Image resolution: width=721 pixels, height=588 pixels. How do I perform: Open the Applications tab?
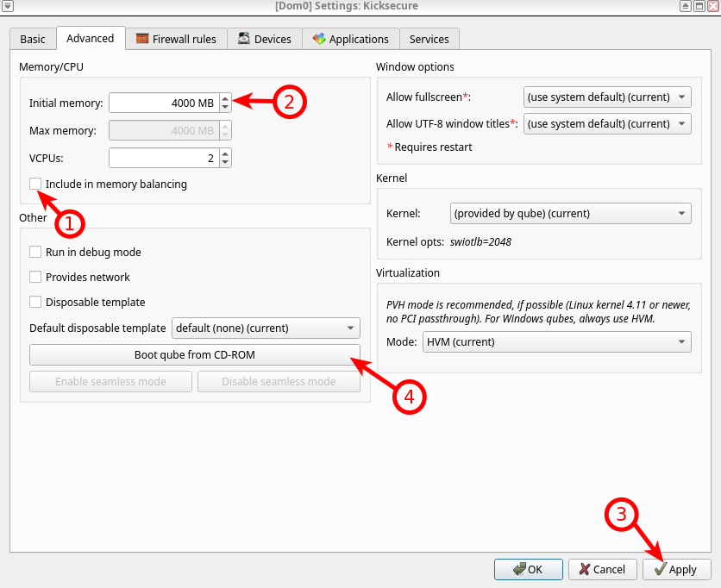click(350, 39)
